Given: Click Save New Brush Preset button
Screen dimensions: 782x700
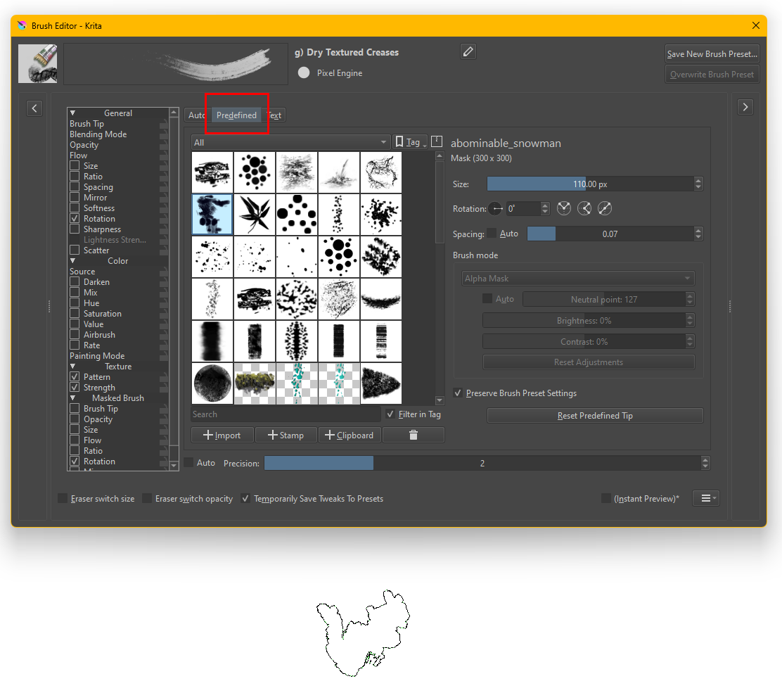Looking at the screenshot, I should [x=712, y=54].
